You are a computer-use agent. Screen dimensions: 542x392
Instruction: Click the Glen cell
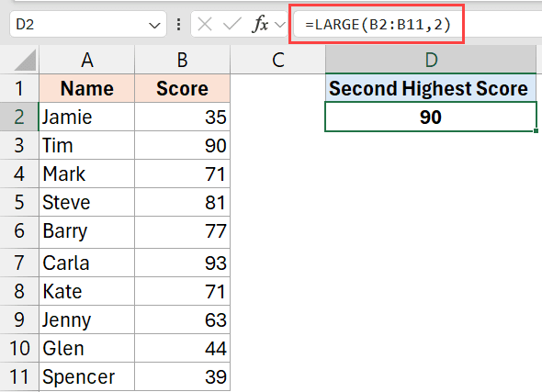coord(87,348)
